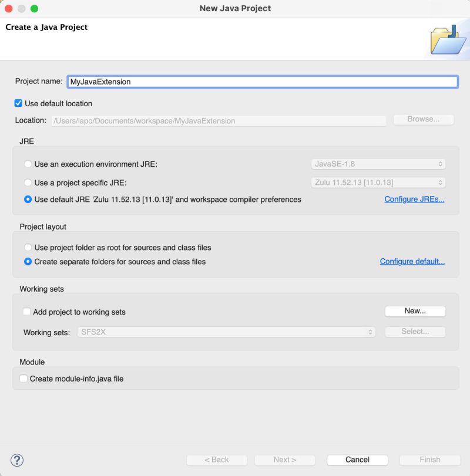Choose "Use project folder as root for sources"
This screenshot has width=470, height=476.
tap(28, 247)
